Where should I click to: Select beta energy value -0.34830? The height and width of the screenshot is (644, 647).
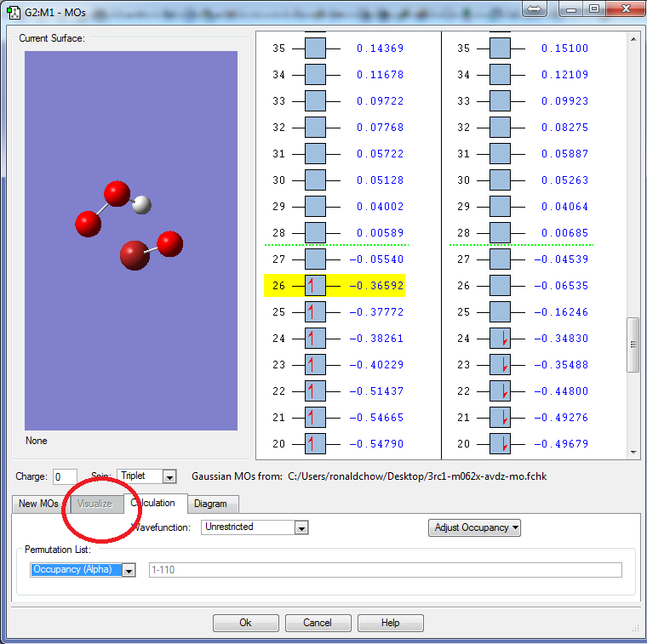(561, 338)
